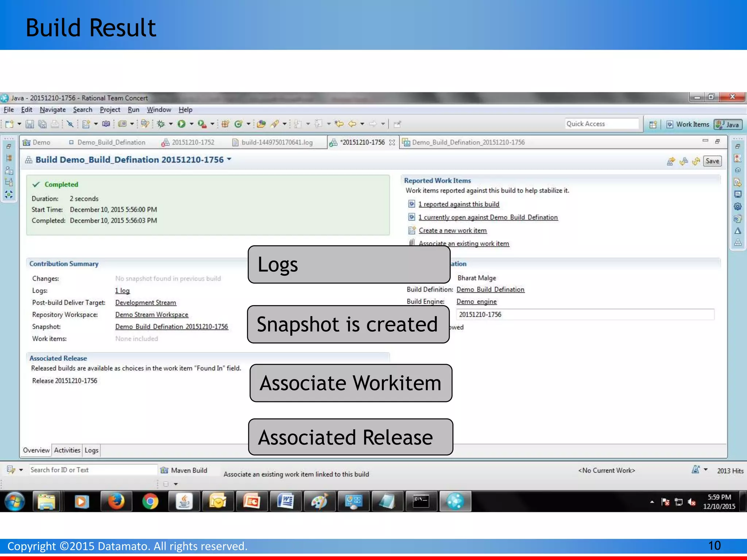Click the New Java Package icon
Screen dimensions: 747x560
(225, 124)
